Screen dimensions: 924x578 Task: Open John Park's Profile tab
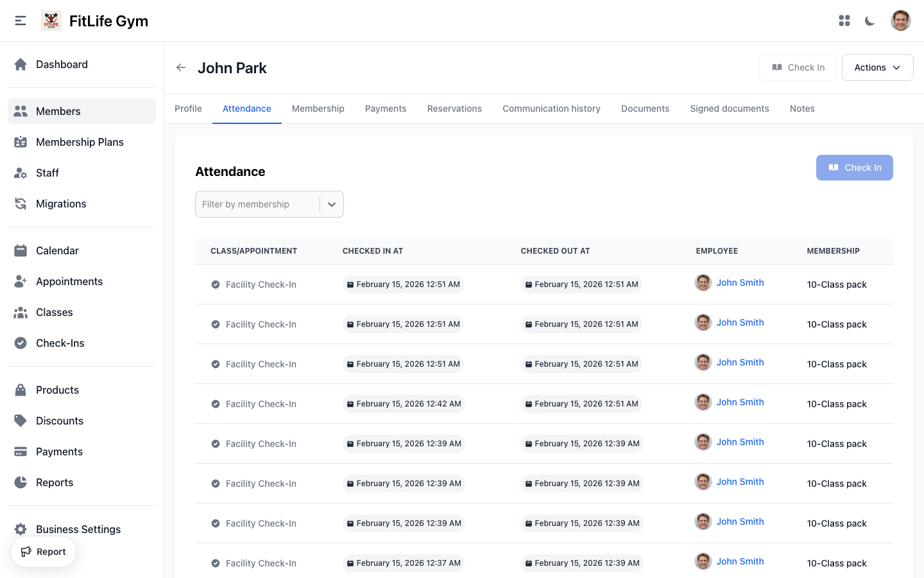pos(187,109)
